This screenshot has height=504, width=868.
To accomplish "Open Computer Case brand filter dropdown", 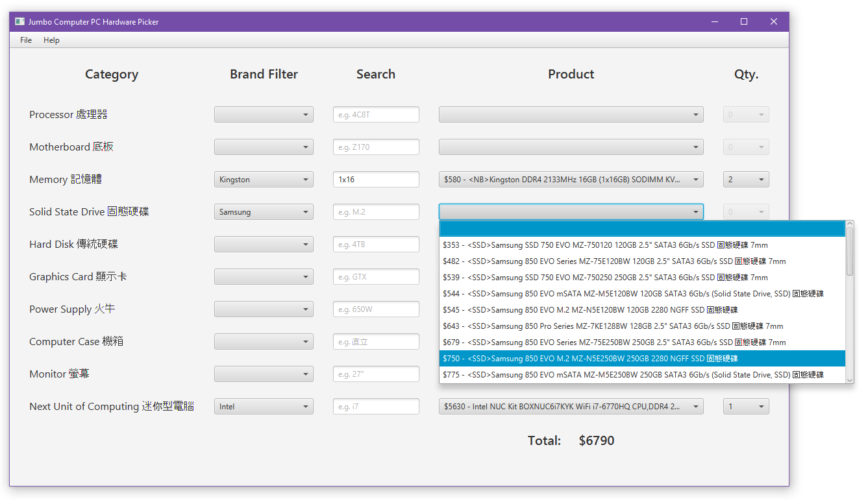I will pyautogui.click(x=264, y=342).
